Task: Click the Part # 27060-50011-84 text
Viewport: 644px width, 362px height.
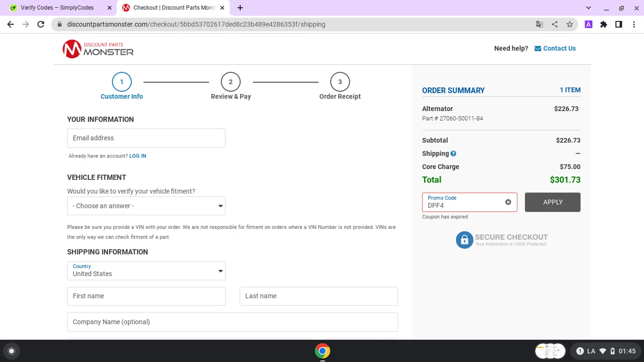Action: click(453, 119)
